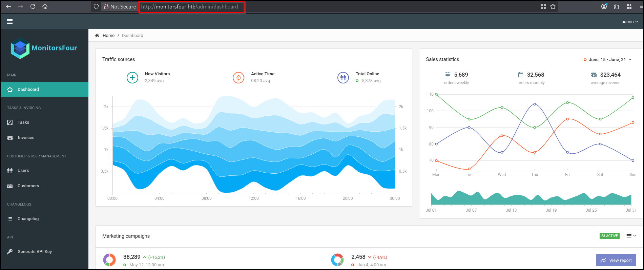Viewport: 644px width, 270px height.
Task: Open the June 15 - June 21 date range dropdown
Action: 608,60
